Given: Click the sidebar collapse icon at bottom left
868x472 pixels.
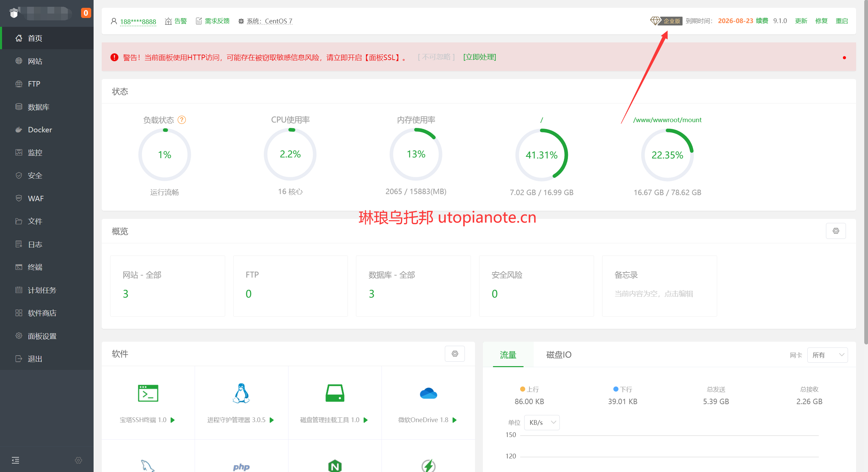Looking at the screenshot, I should (x=16, y=460).
